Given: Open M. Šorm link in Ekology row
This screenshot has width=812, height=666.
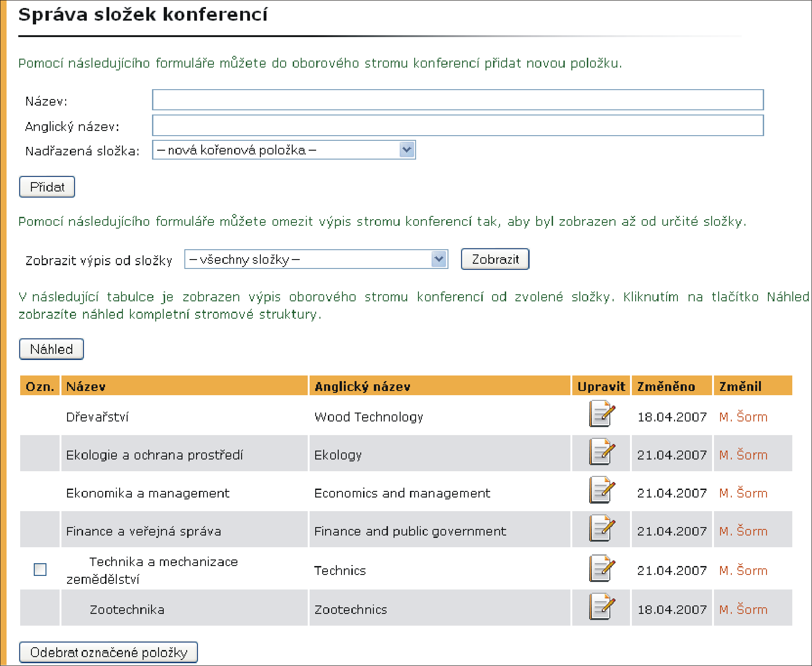Looking at the screenshot, I should click(x=744, y=455).
